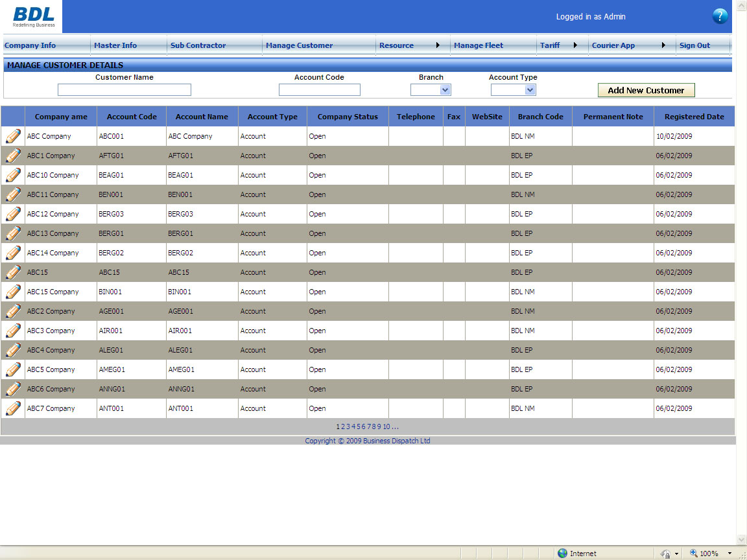This screenshot has width=747, height=560.
Task: Open the Master Info menu
Action: tap(115, 45)
